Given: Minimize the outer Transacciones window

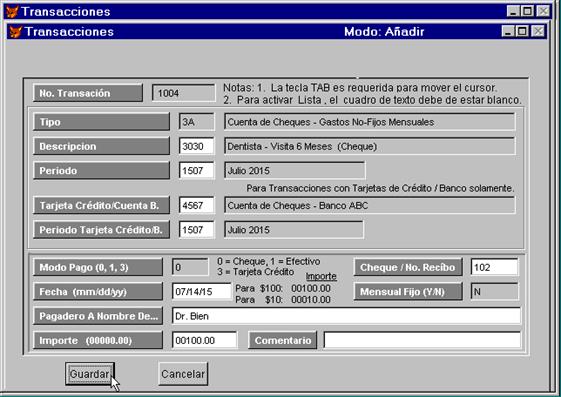Looking at the screenshot, I should coord(513,11).
